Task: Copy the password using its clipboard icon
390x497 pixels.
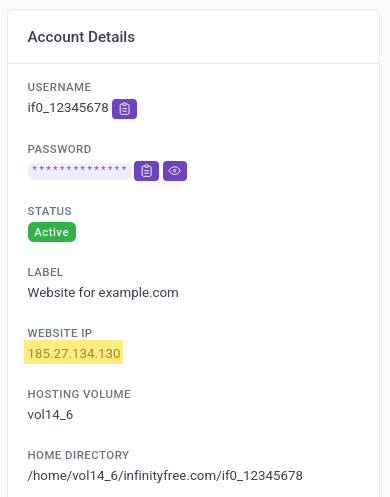Action: 146,171
